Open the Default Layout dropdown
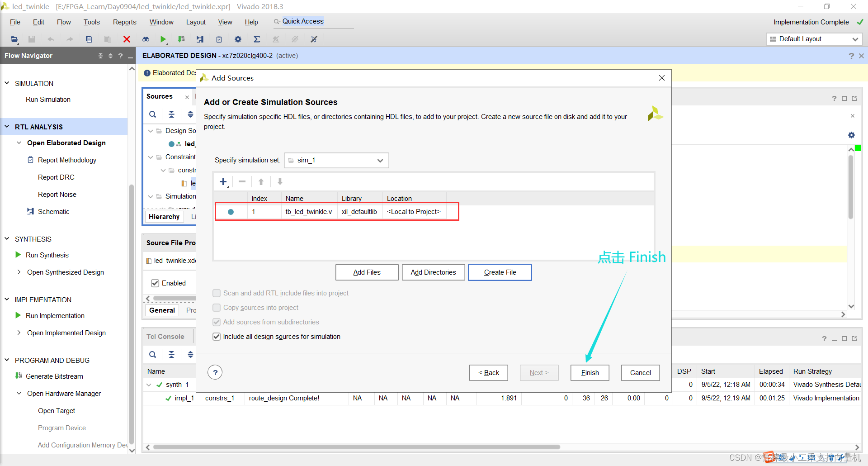The image size is (868, 466). tap(814, 39)
